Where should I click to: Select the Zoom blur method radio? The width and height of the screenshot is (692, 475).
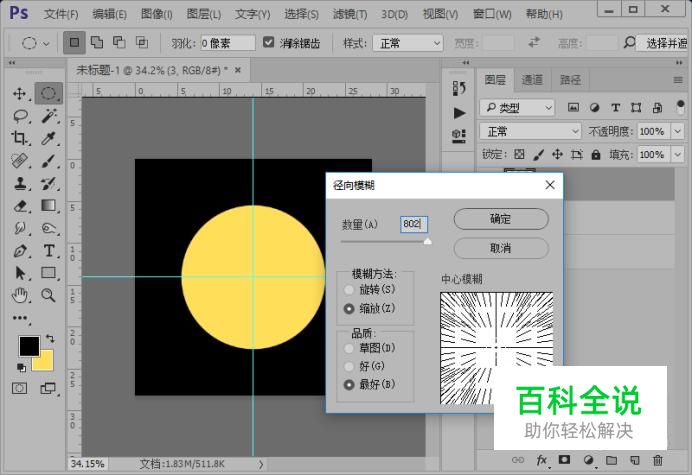click(x=349, y=309)
